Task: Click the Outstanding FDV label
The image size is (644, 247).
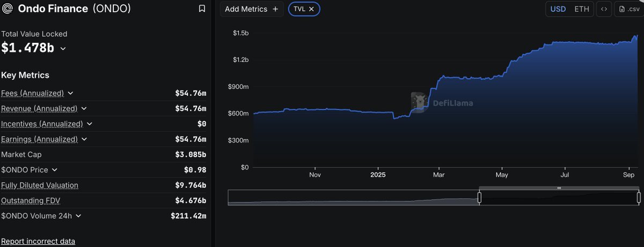Action: tap(31, 200)
